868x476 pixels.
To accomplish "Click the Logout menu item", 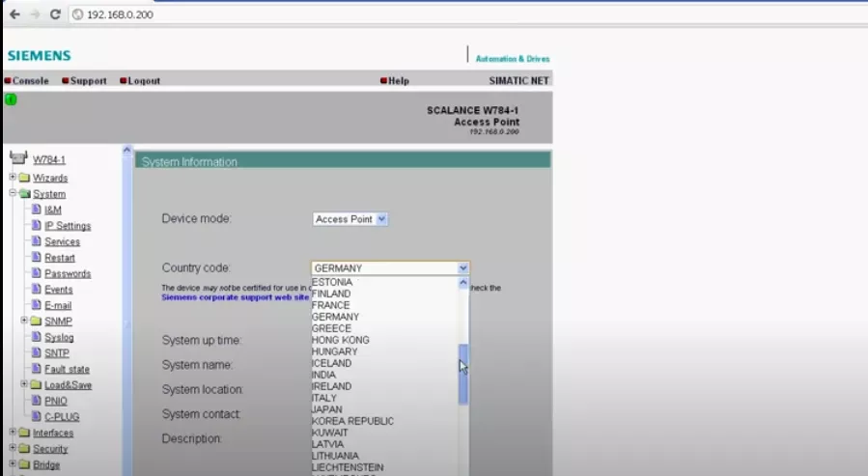I will [144, 81].
